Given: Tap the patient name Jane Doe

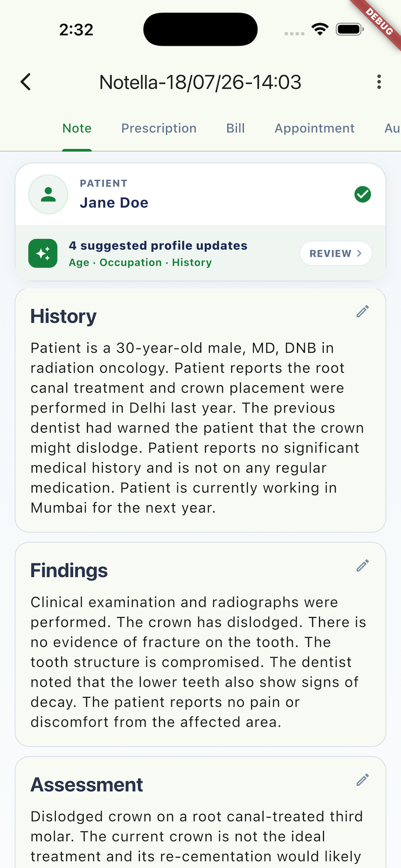Looking at the screenshot, I should point(114,203).
